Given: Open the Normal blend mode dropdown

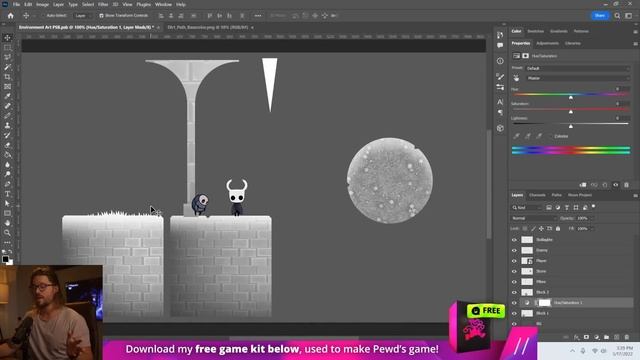Looking at the screenshot, I should (533, 218).
